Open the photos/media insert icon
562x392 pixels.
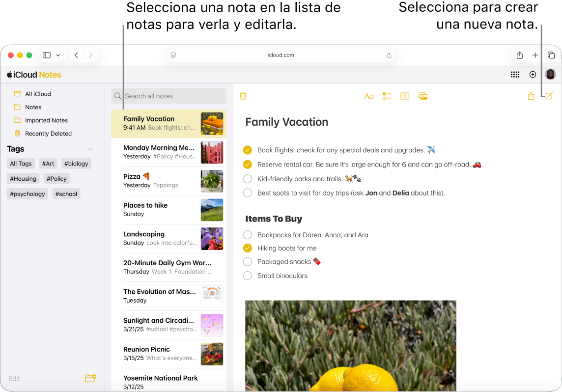click(x=423, y=96)
